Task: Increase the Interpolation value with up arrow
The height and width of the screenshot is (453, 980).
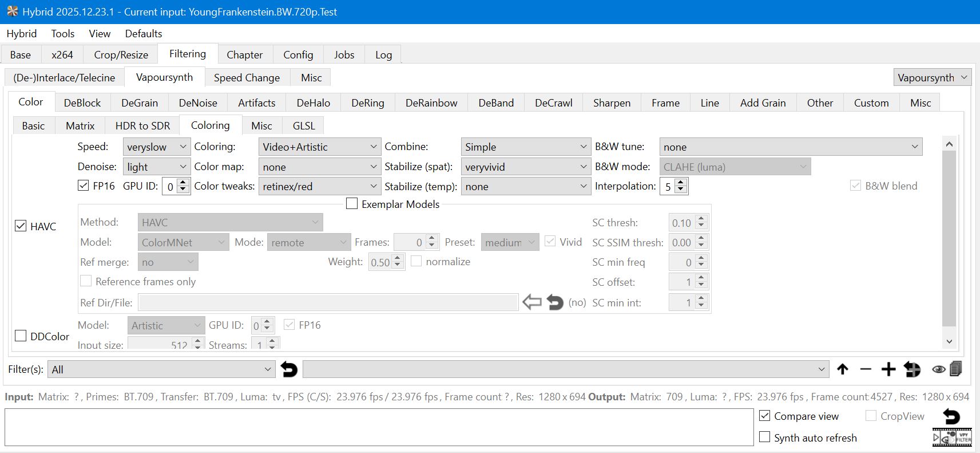Action: coord(681,183)
